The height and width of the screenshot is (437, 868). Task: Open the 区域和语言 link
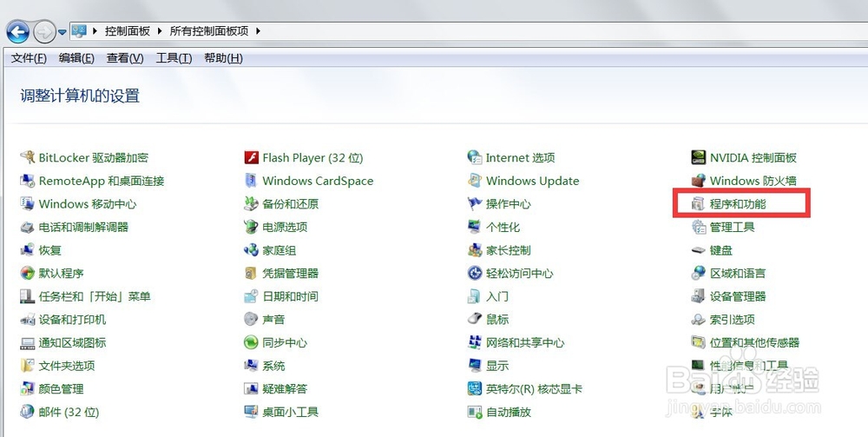(x=738, y=273)
